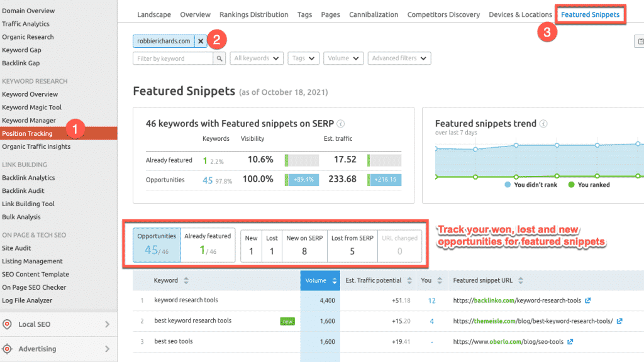Viewport: 644px width, 362px height.
Task: Toggle the New on SERP filter
Action: click(304, 243)
